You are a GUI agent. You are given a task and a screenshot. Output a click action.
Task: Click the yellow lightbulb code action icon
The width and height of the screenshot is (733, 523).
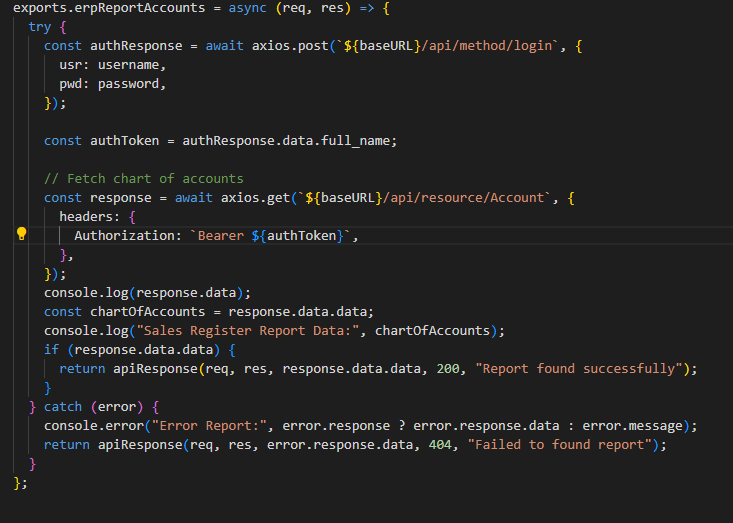pyautogui.click(x=22, y=234)
